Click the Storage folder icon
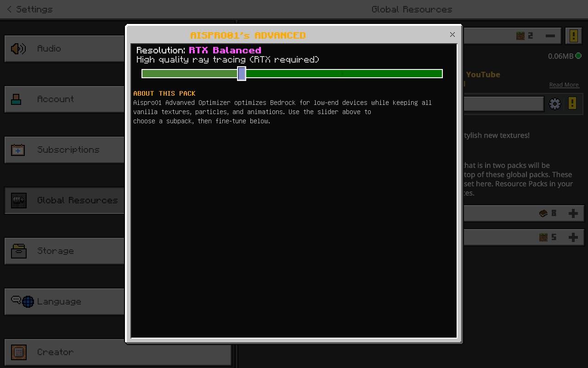The width and height of the screenshot is (588, 368). coord(19,251)
